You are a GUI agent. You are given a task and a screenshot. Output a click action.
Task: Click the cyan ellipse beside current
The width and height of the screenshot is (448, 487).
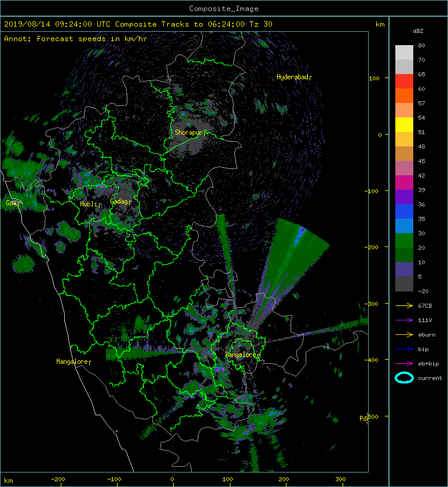[404, 378]
